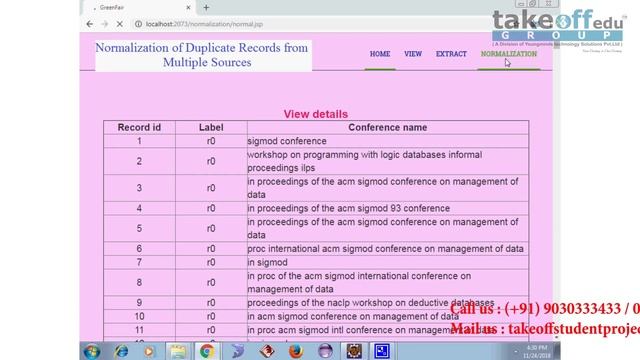Open the NORMALIZATION navigation link

click(509, 54)
